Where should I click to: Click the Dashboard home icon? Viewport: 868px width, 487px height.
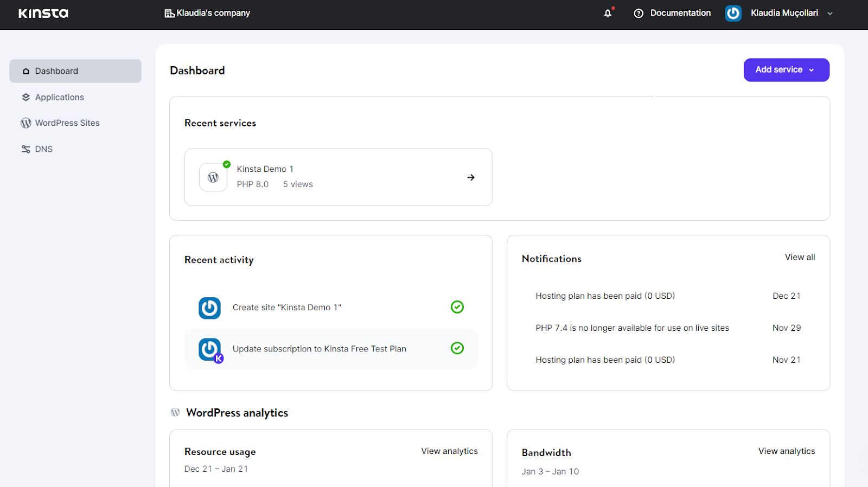click(x=25, y=71)
